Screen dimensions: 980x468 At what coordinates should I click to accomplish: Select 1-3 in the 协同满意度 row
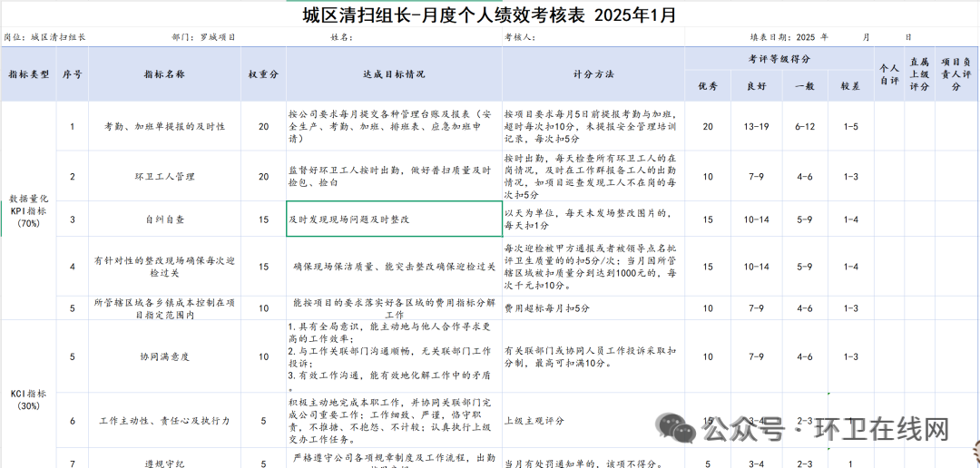(850, 356)
